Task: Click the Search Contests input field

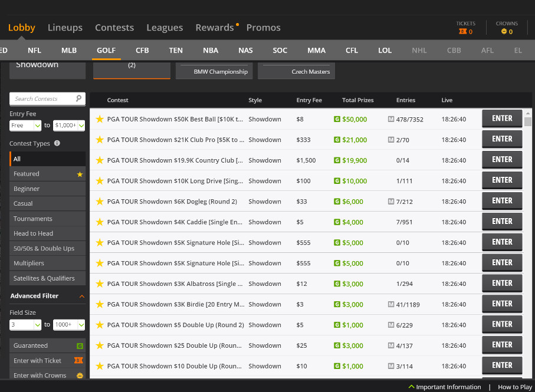Action: pyautogui.click(x=47, y=99)
